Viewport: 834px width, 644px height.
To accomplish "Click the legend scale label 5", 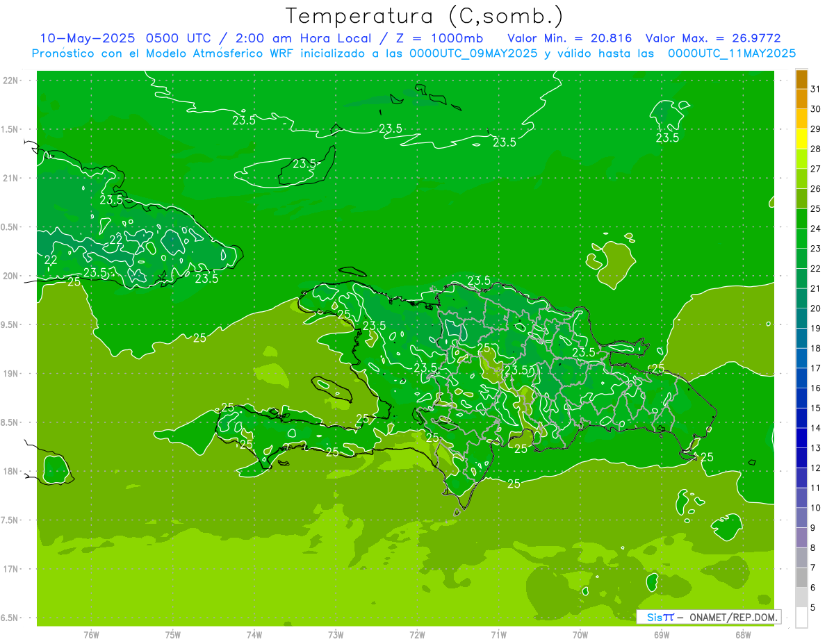I will click(813, 608).
